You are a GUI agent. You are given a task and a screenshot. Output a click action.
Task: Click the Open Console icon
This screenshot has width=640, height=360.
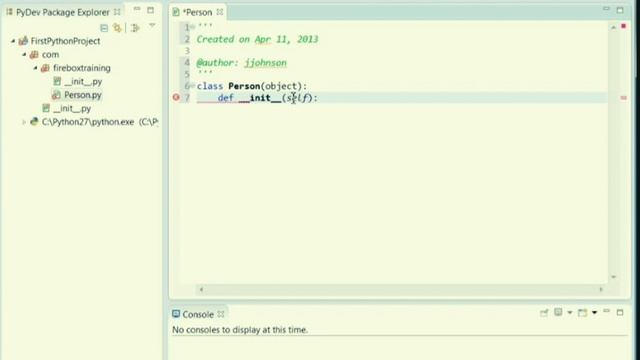coord(583,313)
